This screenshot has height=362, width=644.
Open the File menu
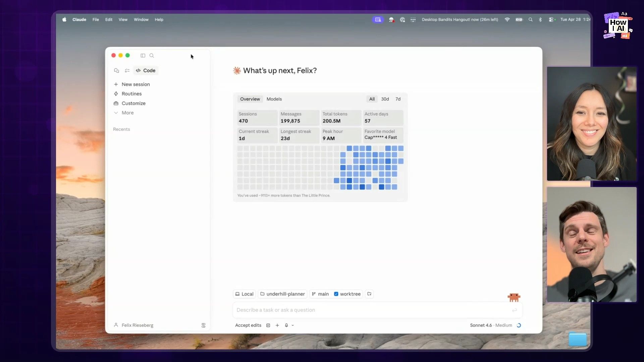click(96, 19)
